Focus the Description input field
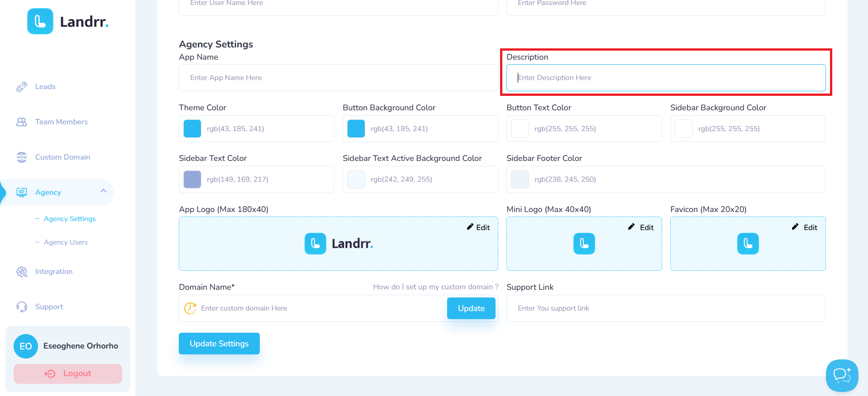The height and width of the screenshot is (396, 868). pos(666,78)
